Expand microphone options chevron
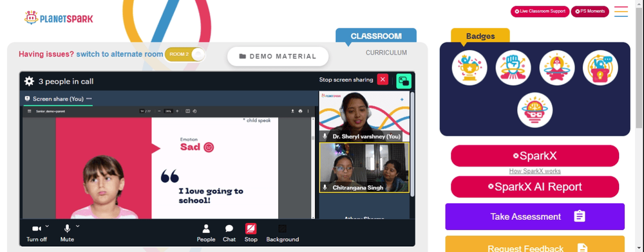This screenshot has width=644, height=252. click(x=78, y=226)
